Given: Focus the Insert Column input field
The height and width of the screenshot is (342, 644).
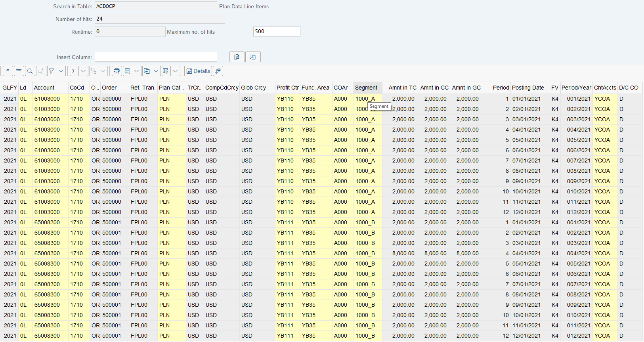Looking at the screenshot, I should [x=156, y=57].
